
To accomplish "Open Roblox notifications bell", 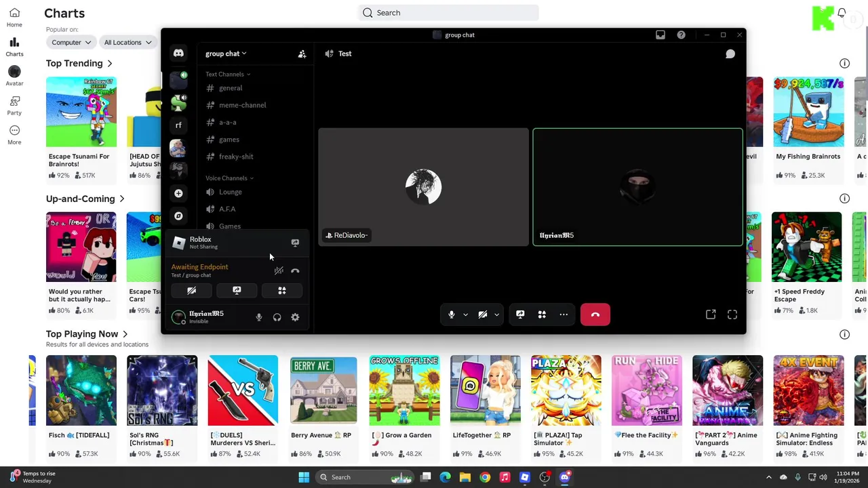I will (x=842, y=13).
